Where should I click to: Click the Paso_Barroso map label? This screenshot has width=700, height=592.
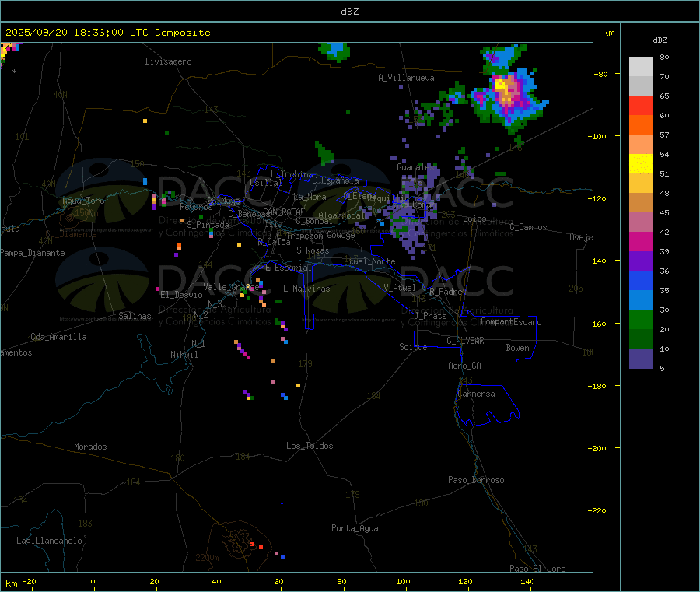tap(476, 480)
